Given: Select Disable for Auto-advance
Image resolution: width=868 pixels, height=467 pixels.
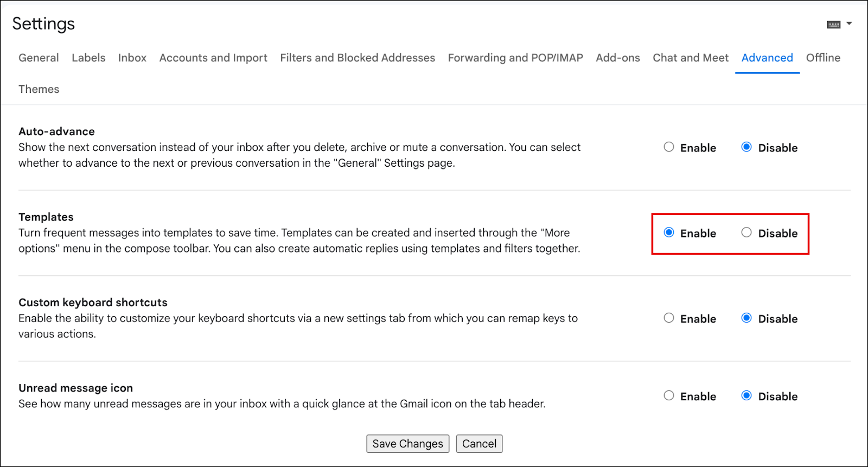Looking at the screenshot, I should [746, 147].
